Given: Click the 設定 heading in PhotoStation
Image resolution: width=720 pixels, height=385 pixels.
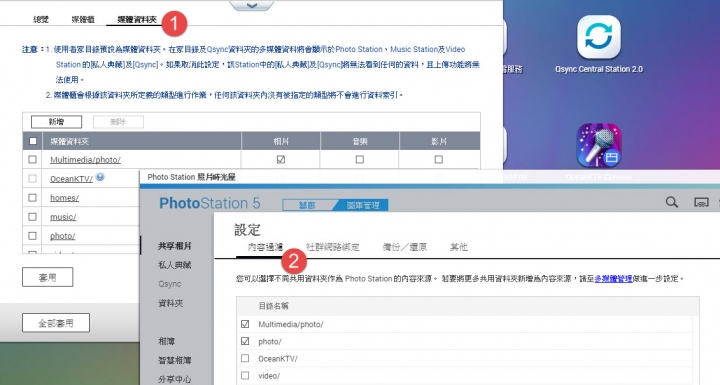Looking at the screenshot, I should pos(247,230).
